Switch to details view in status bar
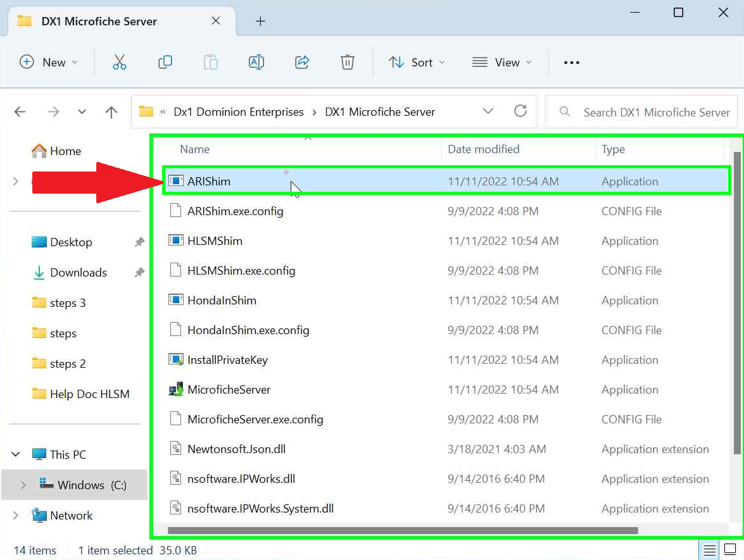 [x=709, y=550]
